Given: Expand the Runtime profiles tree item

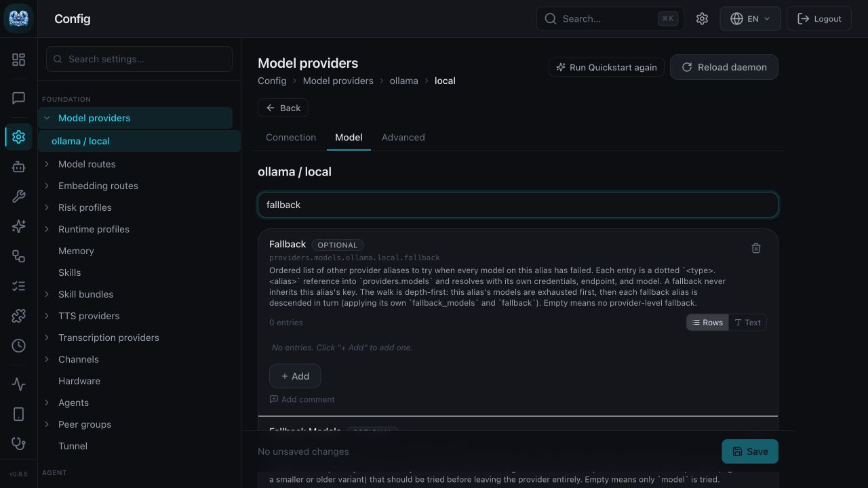Looking at the screenshot, I should [47, 229].
